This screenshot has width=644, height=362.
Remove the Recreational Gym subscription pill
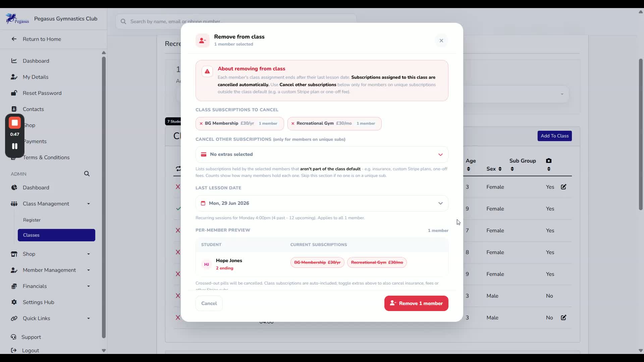click(x=293, y=123)
